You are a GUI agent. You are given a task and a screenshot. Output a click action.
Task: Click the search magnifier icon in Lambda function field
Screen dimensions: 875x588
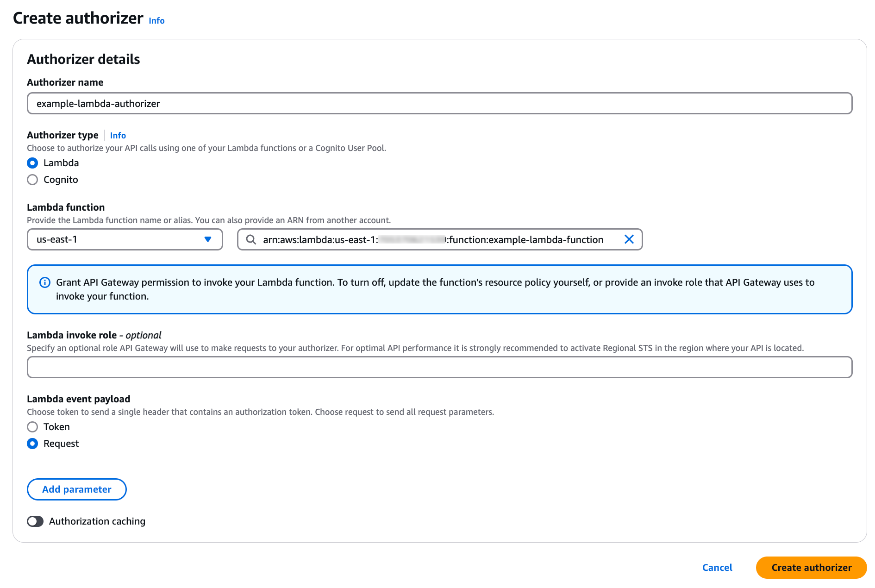251,239
